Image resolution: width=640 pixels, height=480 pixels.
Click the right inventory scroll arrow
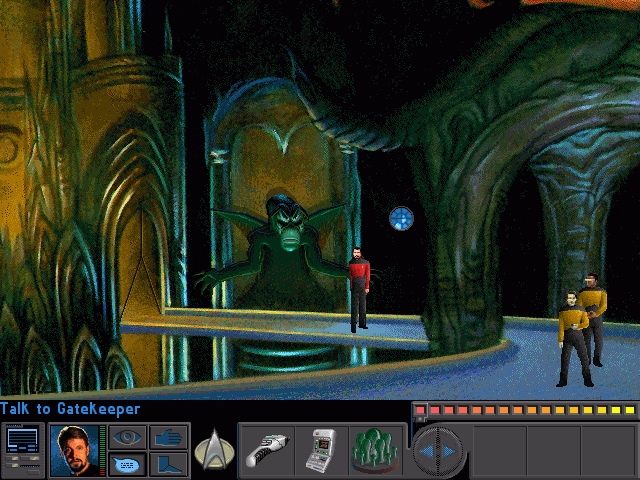(x=448, y=451)
